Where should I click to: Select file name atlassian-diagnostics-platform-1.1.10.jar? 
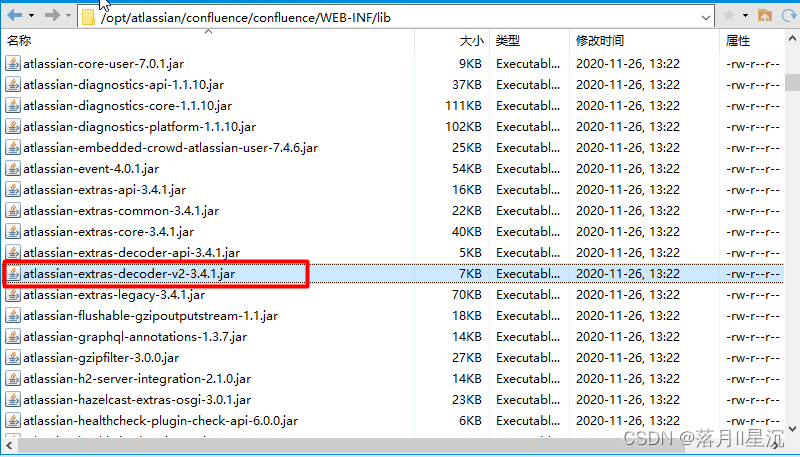click(139, 126)
